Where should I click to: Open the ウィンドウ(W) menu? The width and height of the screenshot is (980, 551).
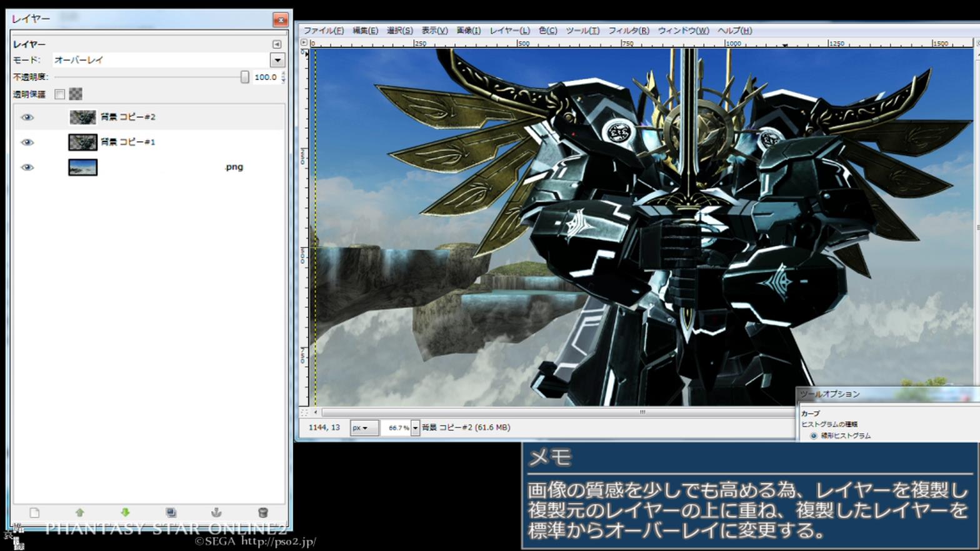coord(683,30)
